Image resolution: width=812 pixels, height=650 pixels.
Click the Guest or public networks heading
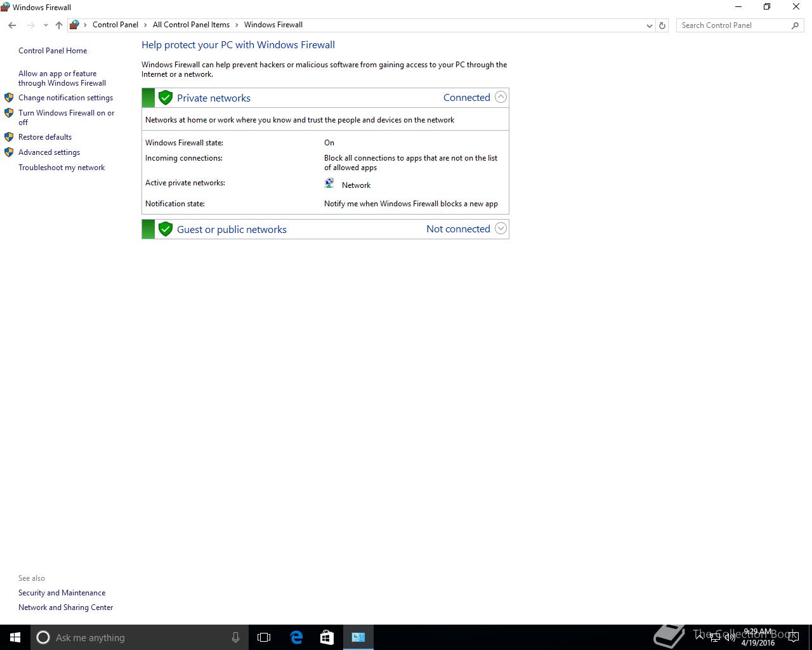pos(232,229)
